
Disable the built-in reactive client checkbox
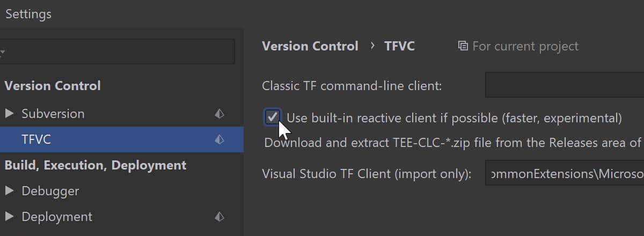click(x=272, y=117)
